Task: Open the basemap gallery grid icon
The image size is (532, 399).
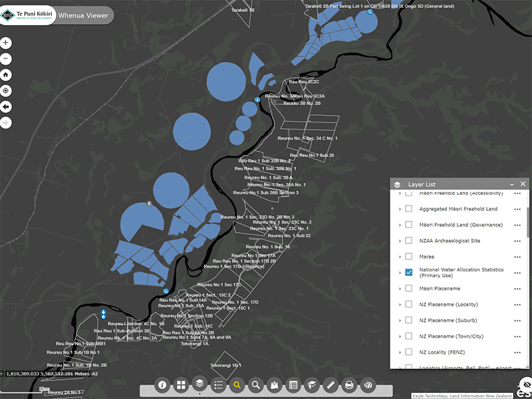Action: coord(180,385)
